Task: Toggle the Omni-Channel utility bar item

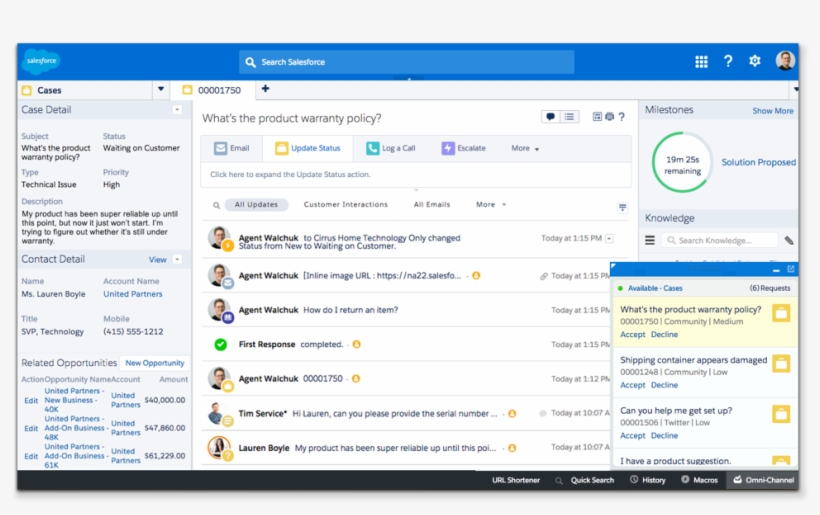Action: pos(763,480)
